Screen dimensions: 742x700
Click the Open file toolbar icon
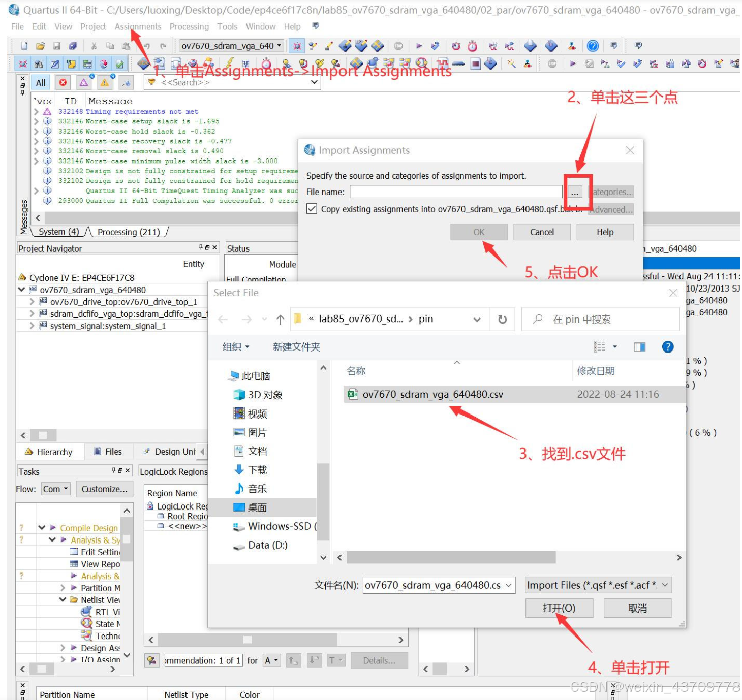pyautogui.click(x=41, y=46)
